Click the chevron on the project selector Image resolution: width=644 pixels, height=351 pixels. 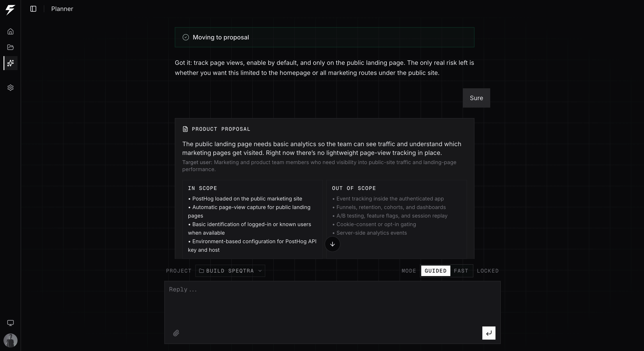(260, 271)
